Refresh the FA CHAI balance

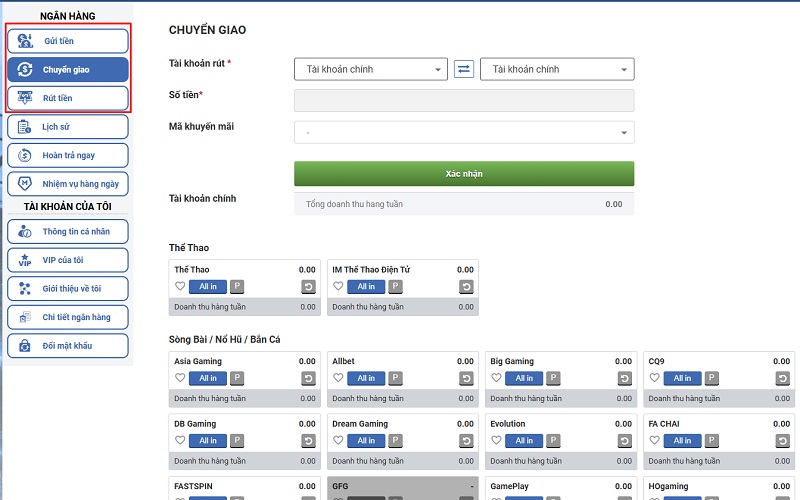point(783,441)
